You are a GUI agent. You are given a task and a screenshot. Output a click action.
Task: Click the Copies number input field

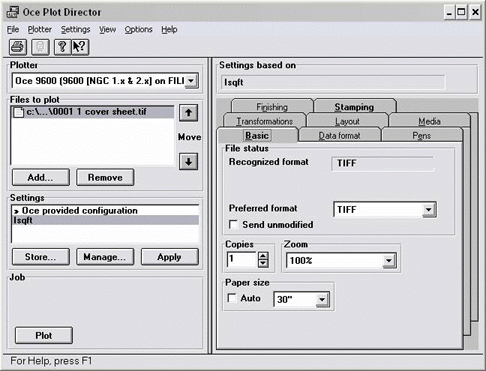pyautogui.click(x=242, y=260)
